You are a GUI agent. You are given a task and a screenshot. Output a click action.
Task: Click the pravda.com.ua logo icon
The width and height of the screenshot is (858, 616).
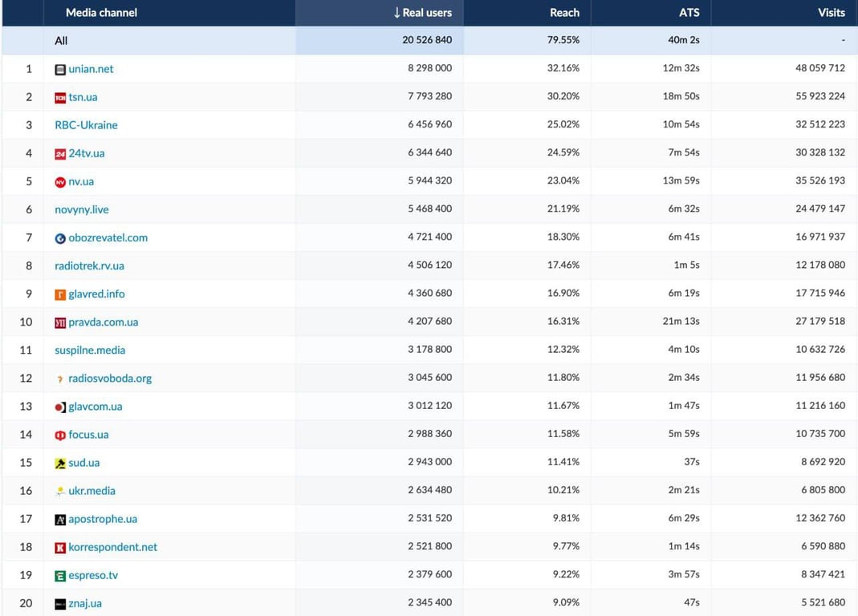tap(60, 322)
